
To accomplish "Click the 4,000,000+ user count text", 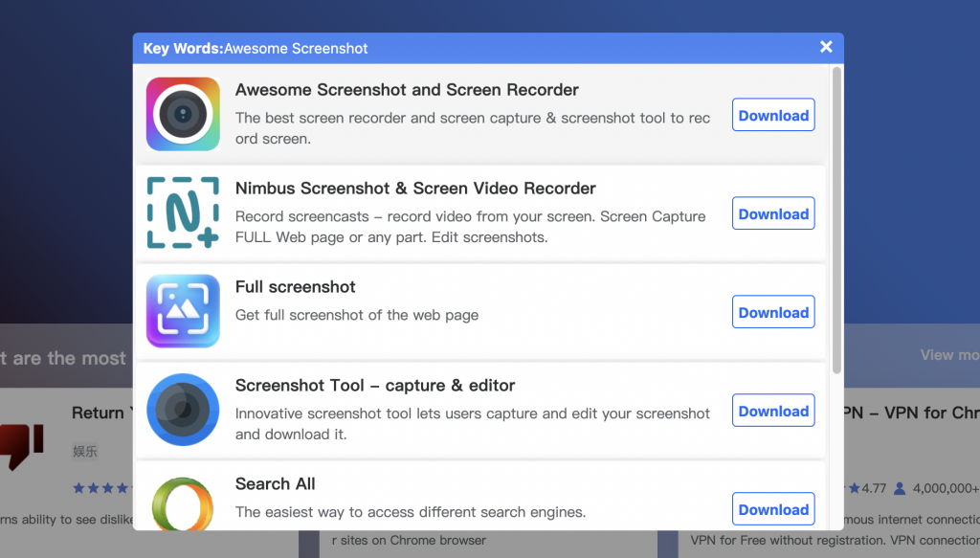I will [947, 487].
